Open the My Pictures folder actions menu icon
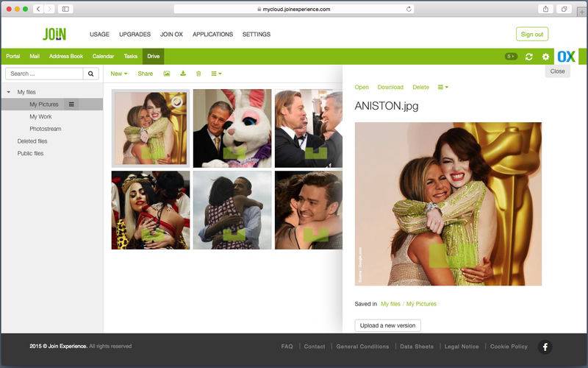588x368 pixels. [71, 105]
